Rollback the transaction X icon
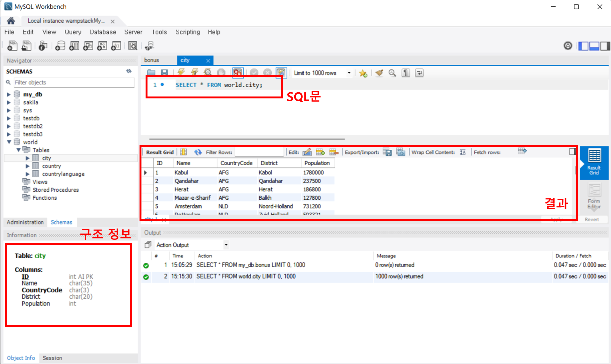This screenshot has width=611, height=364. [268, 73]
